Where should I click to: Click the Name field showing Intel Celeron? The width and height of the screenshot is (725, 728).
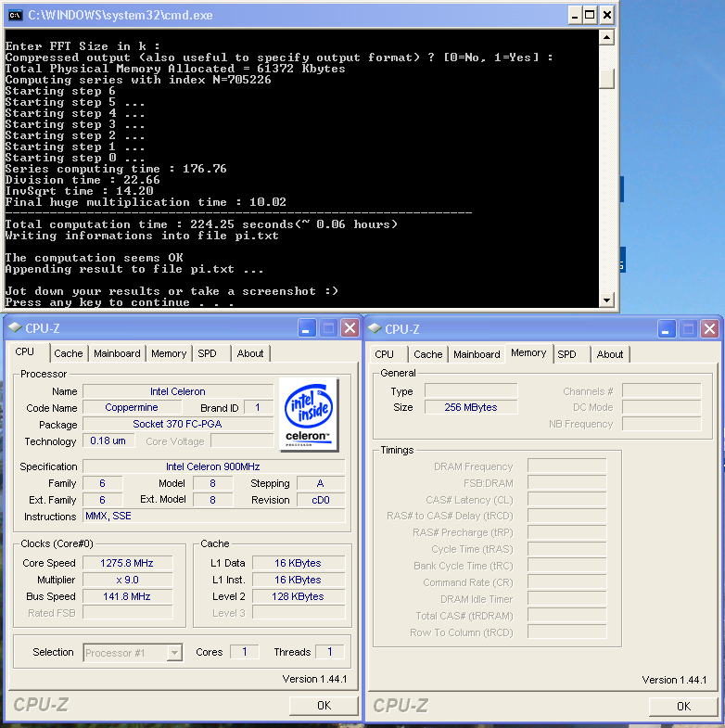[178, 391]
